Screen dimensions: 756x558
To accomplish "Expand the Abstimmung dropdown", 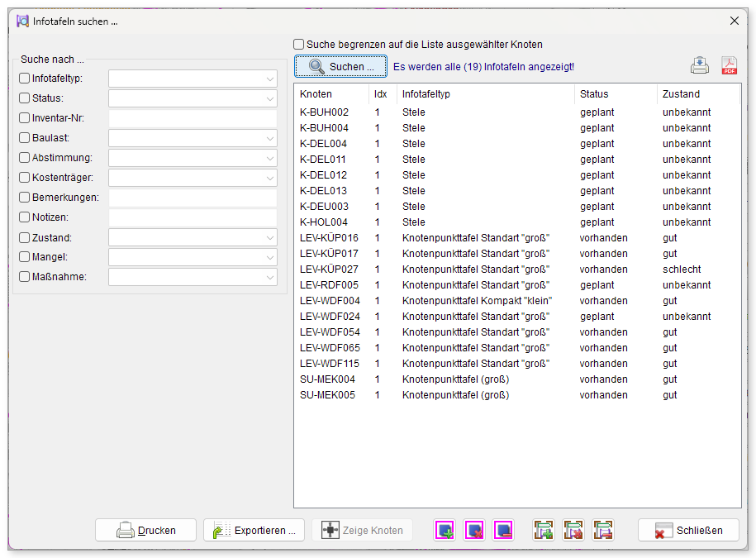I will point(193,158).
